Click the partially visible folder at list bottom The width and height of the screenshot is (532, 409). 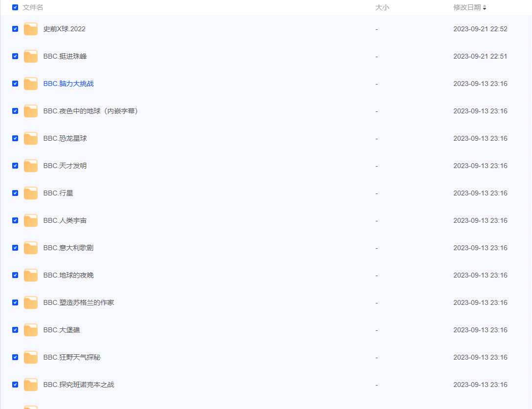(31, 407)
